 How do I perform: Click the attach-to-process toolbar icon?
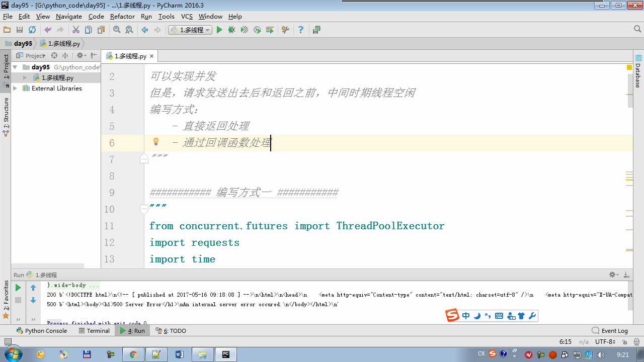coord(270,30)
